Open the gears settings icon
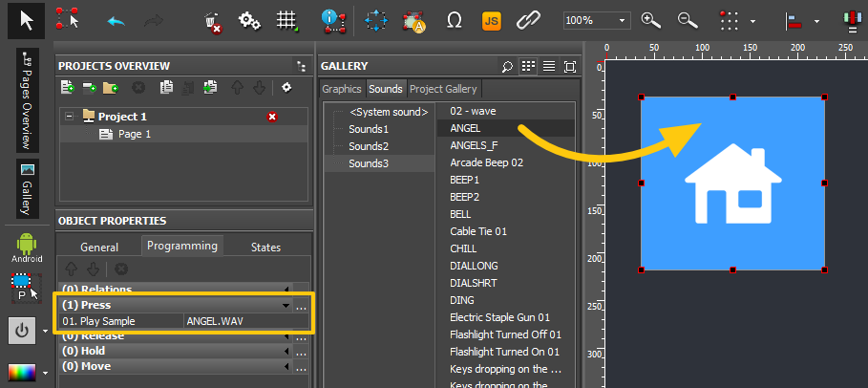Screen dimensions: 868x388 click(249, 21)
